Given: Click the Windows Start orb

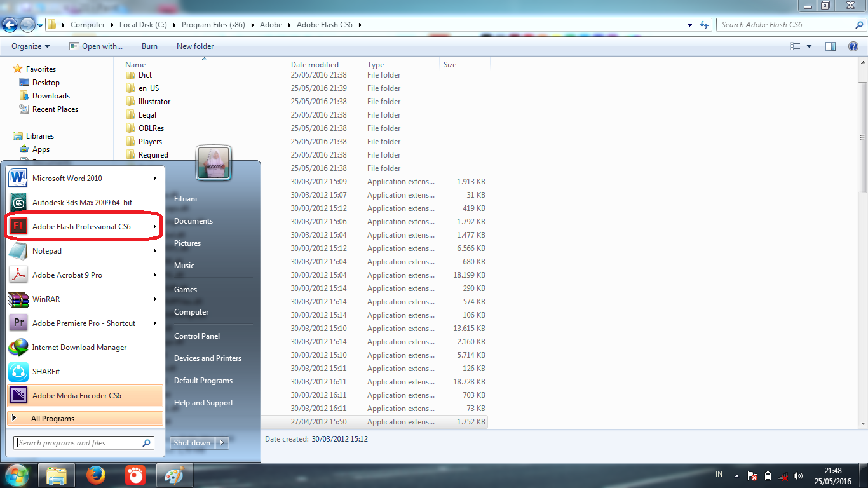Looking at the screenshot, I should 18,475.
